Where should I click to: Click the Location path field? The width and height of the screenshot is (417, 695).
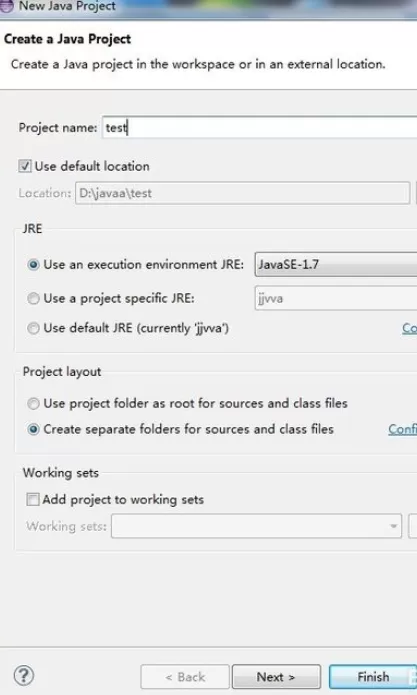(x=242, y=193)
